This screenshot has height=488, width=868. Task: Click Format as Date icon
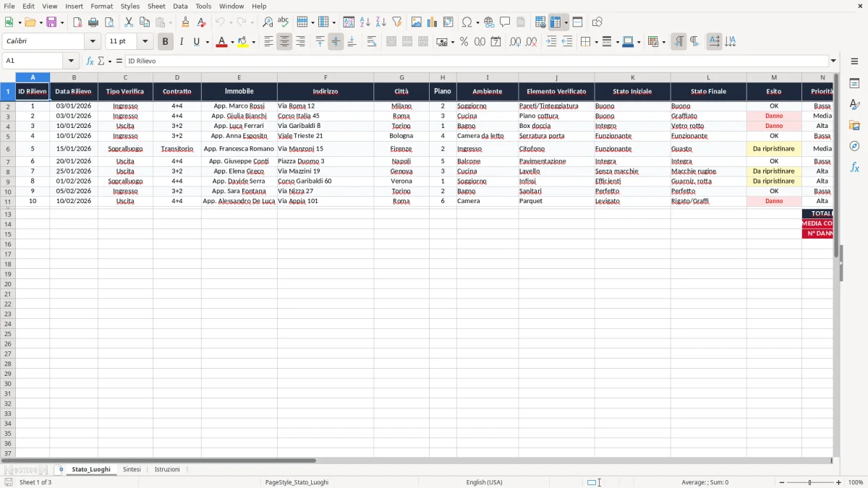496,42
